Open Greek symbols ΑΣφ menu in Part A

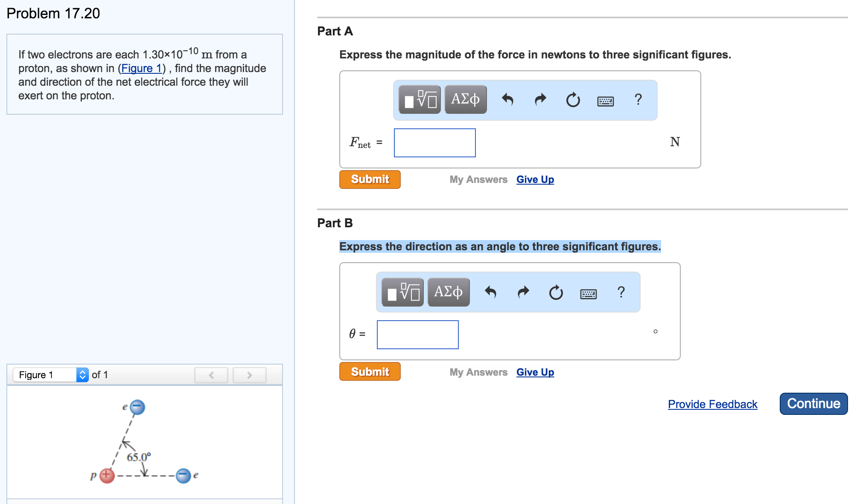coord(465,99)
